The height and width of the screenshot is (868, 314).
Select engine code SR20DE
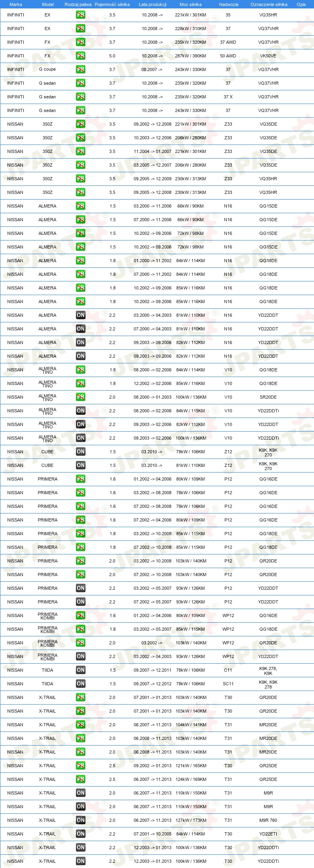tap(268, 397)
